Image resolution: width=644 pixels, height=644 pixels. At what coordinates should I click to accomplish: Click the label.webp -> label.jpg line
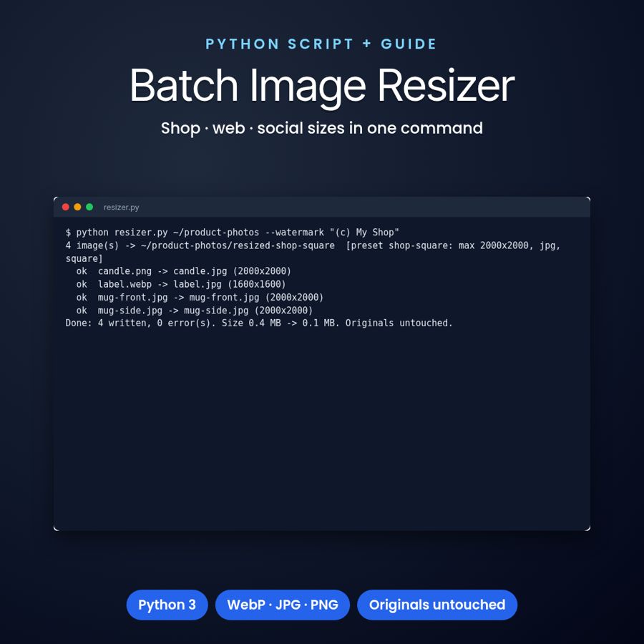tap(181, 284)
